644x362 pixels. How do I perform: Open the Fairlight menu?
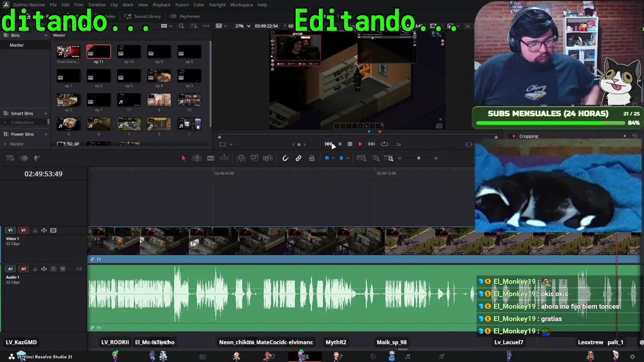click(x=217, y=5)
